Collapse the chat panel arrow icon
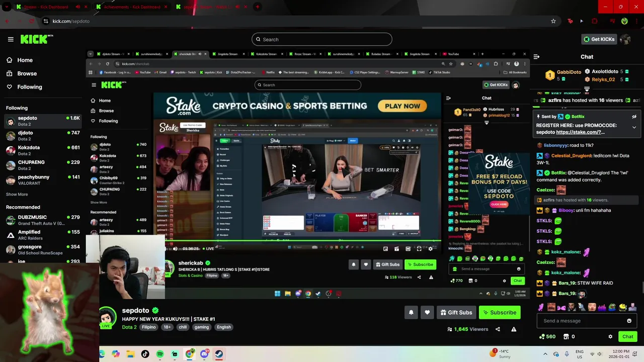 (x=536, y=57)
